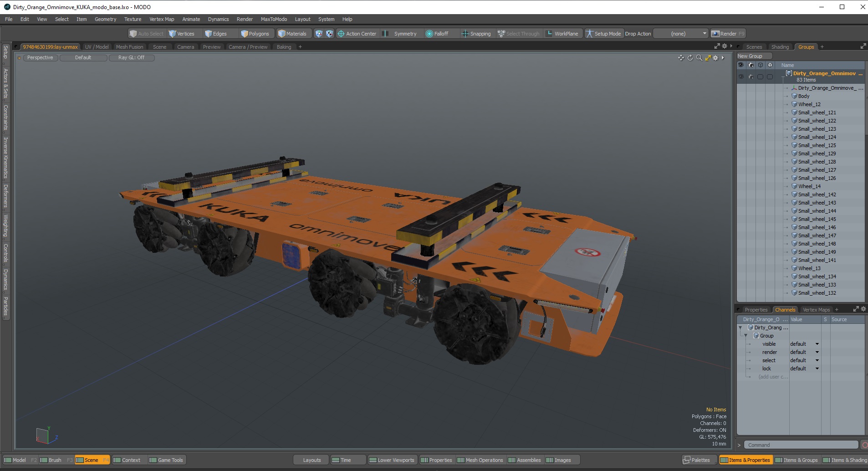Viewport: 868px width, 471px height.
Task: Open the Geometry menu
Action: point(105,19)
